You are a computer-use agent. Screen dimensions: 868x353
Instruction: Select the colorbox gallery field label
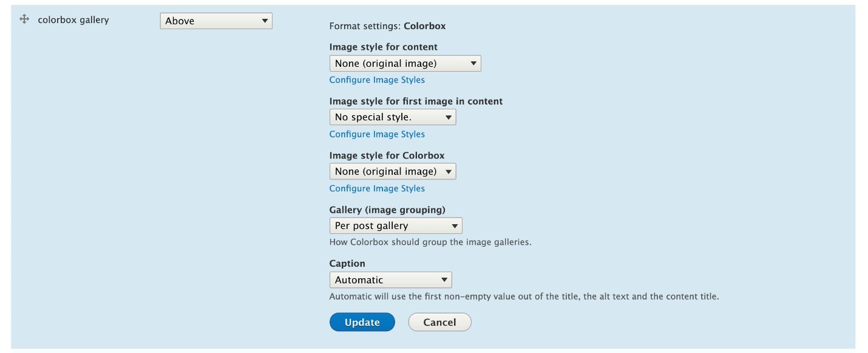coord(72,19)
